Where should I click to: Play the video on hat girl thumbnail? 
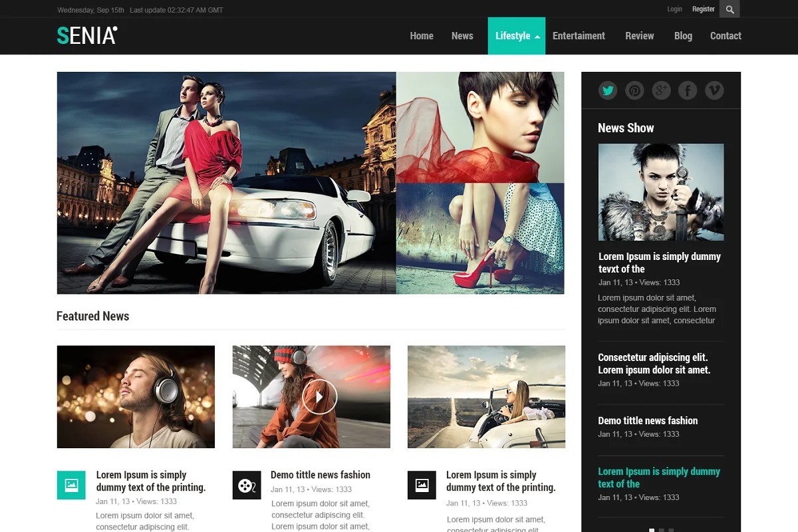[319, 397]
